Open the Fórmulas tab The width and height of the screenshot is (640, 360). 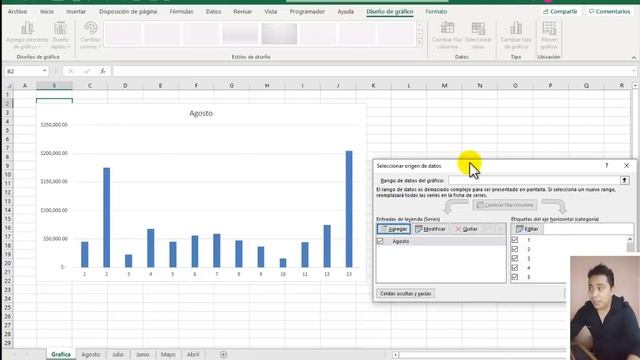tap(181, 11)
